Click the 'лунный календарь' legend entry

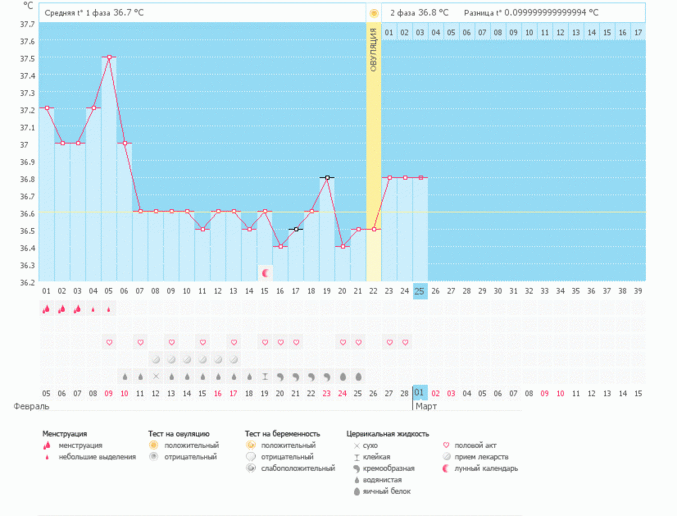[x=482, y=468]
